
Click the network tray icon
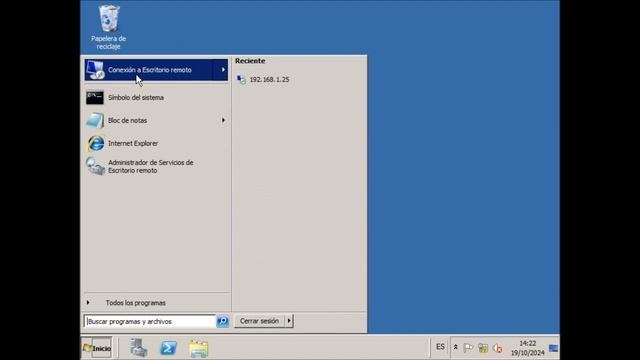coord(483,348)
